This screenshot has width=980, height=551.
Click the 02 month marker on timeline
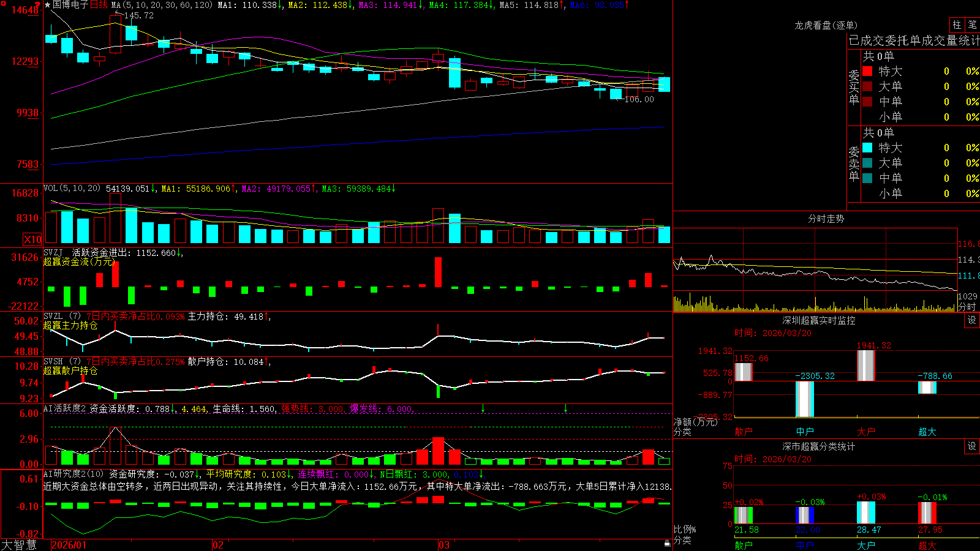(217, 545)
